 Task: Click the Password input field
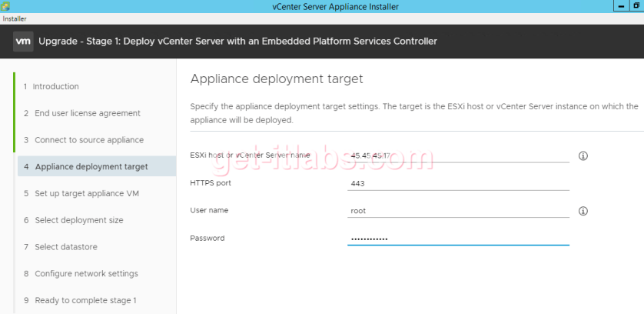pos(458,239)
